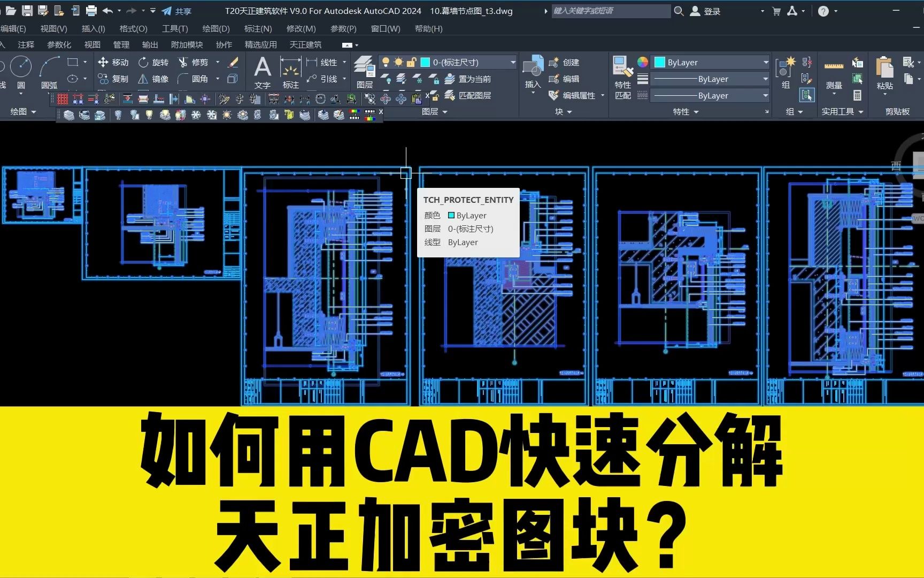The image size is (924, 578).
Task: Open the 帮助(H) menu
Action: click(428, 28)
